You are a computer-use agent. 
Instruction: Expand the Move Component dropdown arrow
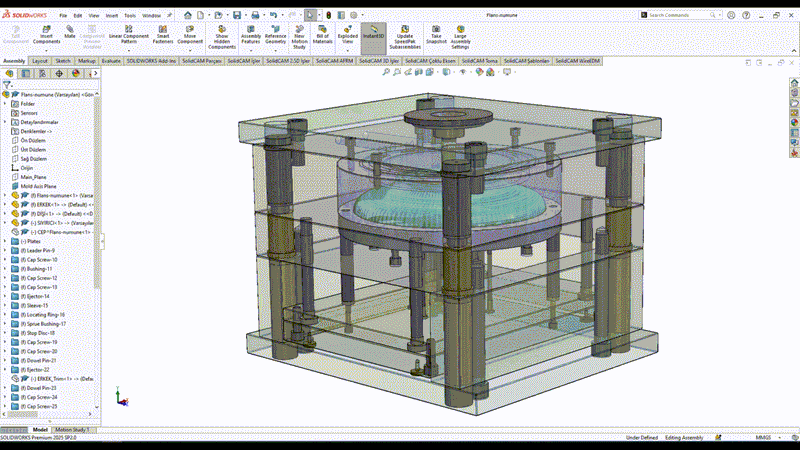click(x=190, y=50)
